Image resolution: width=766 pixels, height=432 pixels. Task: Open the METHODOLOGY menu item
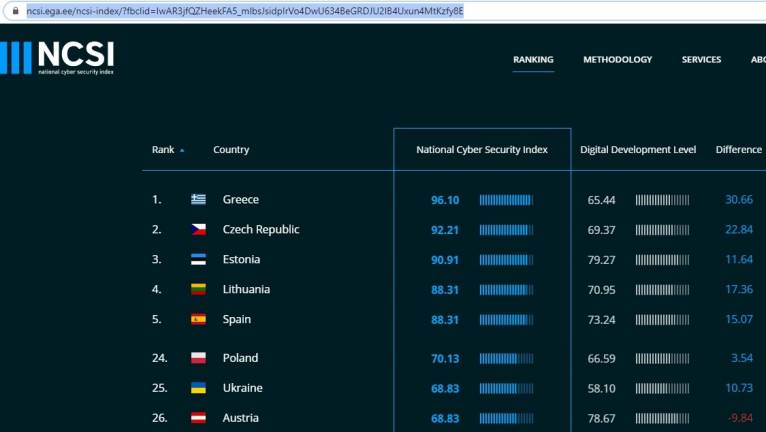tap(617, 60)
